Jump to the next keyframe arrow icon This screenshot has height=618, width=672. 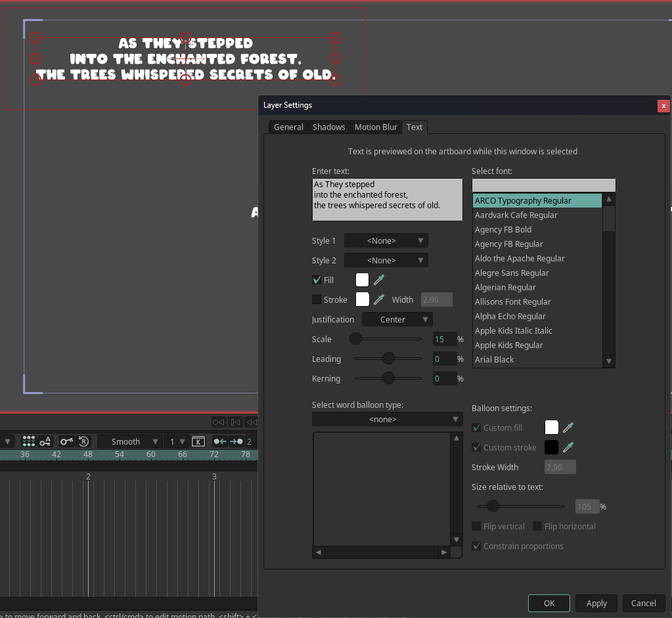pyautogui.click(x=236, y=441)
